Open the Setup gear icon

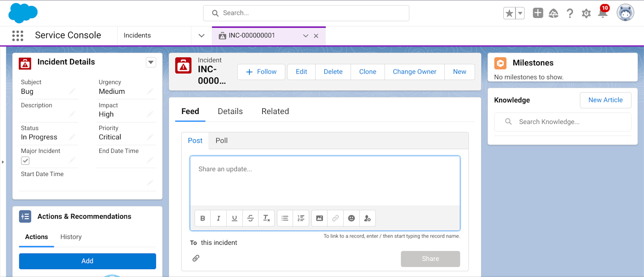(x=586, y=13)
